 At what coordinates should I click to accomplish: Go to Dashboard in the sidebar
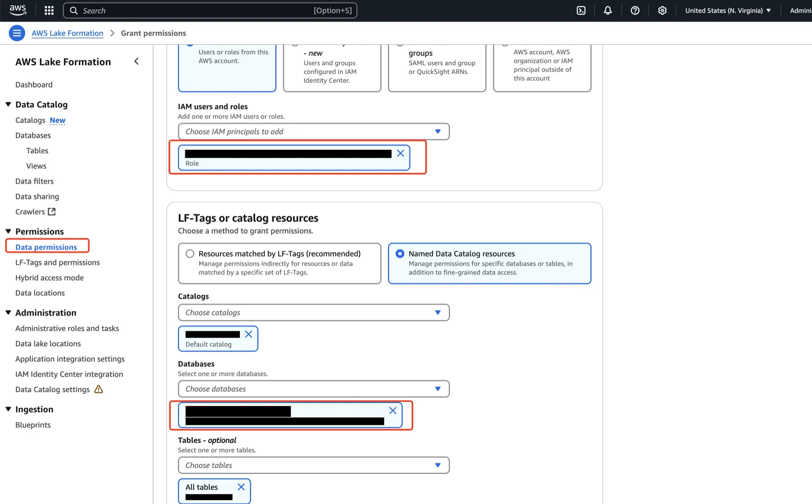tap(34, 85)
